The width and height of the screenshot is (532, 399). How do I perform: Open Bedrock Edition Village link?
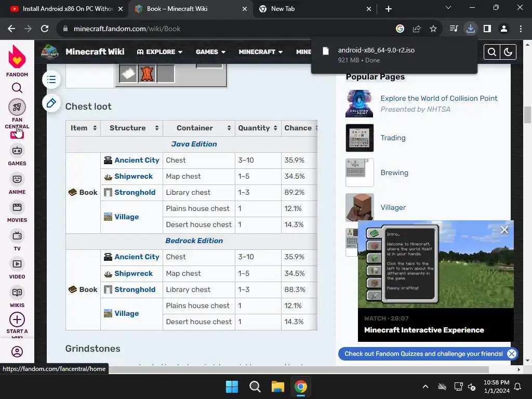[x=127, y=313]
